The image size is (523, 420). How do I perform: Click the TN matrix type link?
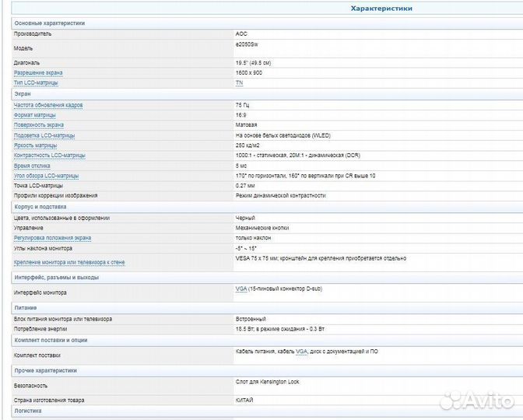239,82
